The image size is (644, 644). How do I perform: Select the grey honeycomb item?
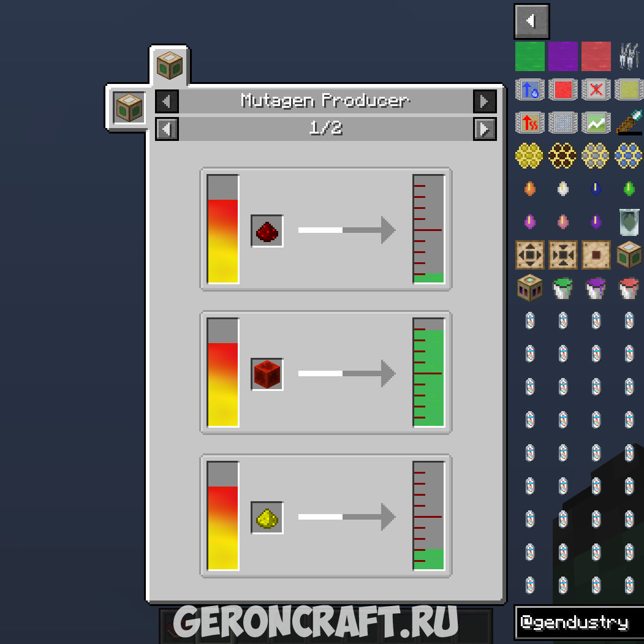click(596, 156)
